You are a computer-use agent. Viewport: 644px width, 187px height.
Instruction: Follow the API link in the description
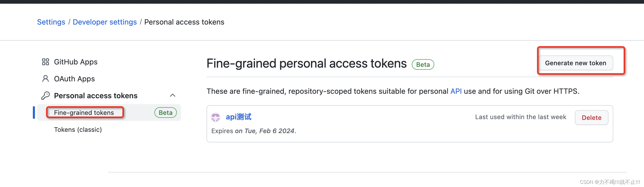pos(456,91)
